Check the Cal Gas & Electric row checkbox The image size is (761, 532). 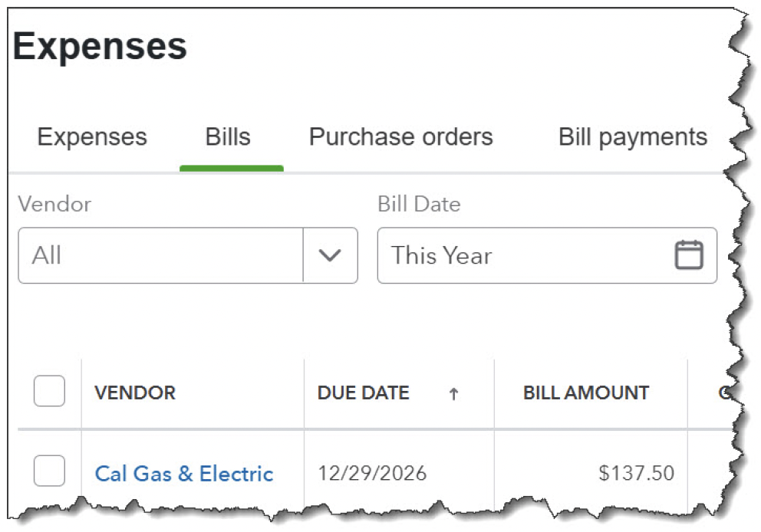pos(49,471)
